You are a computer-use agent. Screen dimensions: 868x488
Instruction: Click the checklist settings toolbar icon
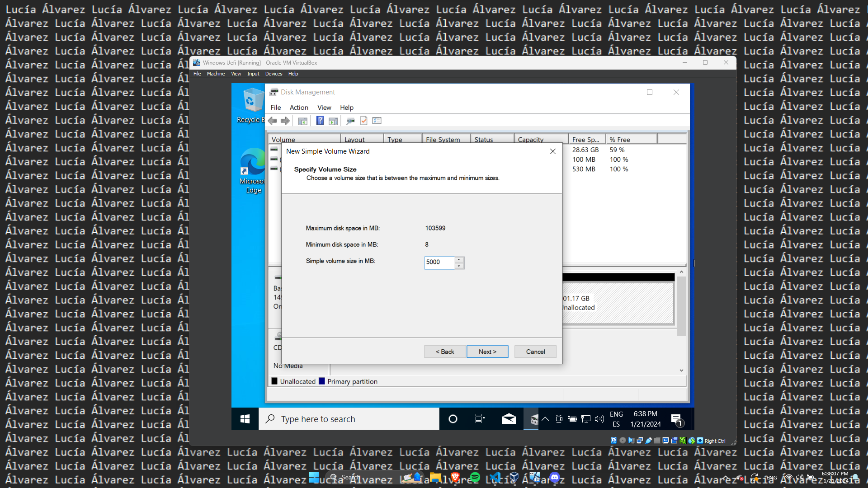click(377, 121)
